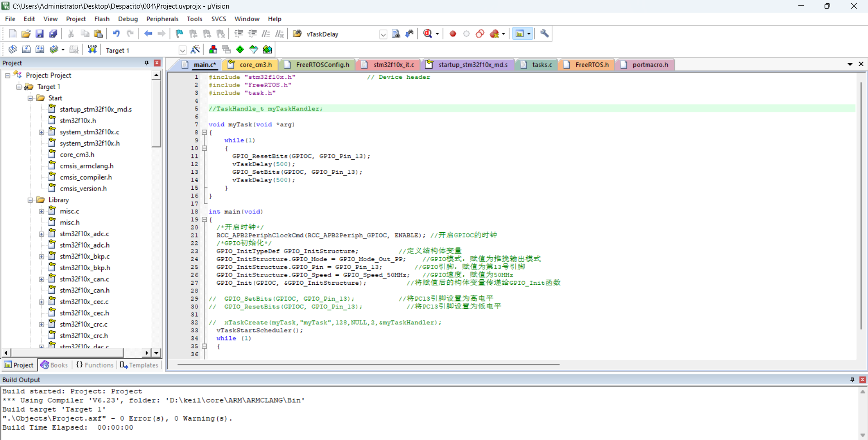This screenshot has width=868, height=440.
Task: Undo the last edit
Action: (x=116, y=34)
